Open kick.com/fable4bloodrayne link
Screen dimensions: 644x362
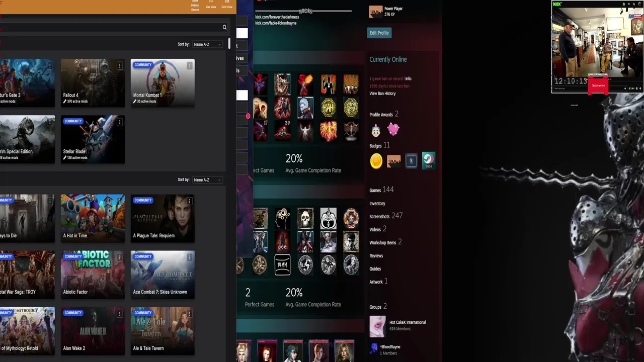(276, 23)
